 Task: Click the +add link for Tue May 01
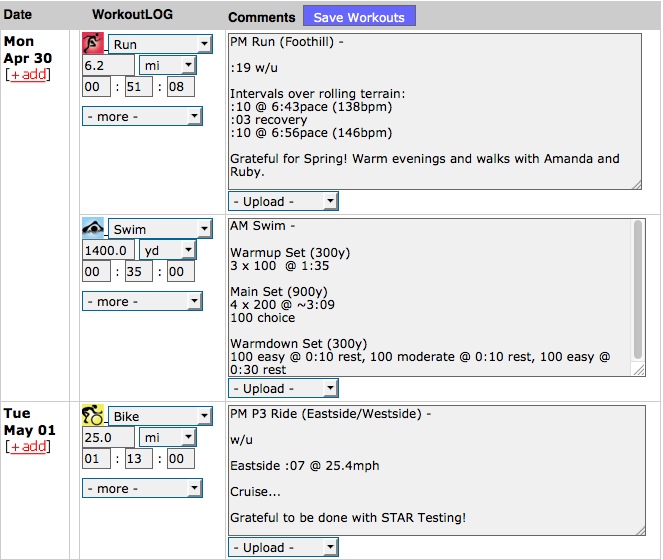28,447
